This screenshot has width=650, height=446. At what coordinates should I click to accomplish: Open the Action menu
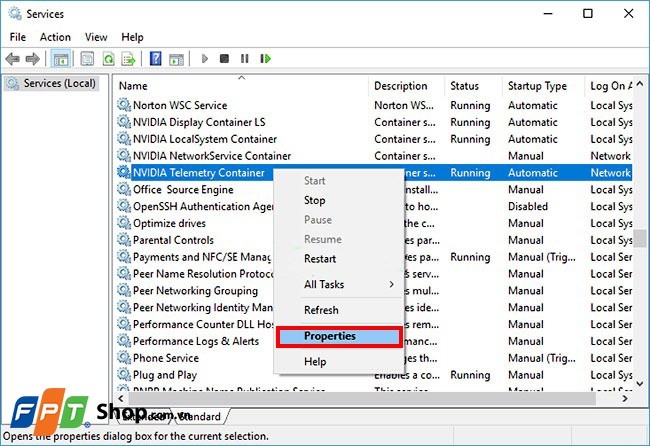coord(55,37)
